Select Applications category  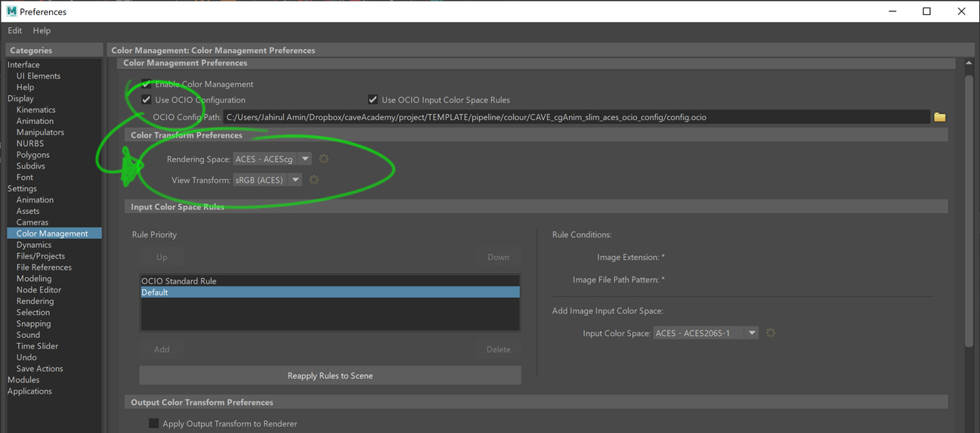(29, 391)
